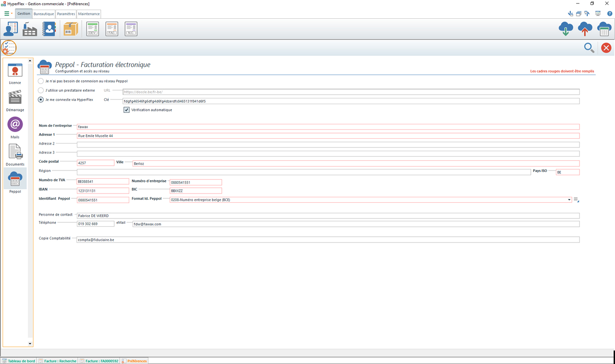
Task: Switch to the Paramètres ribbon tab
Action: (x=66, y=14)
